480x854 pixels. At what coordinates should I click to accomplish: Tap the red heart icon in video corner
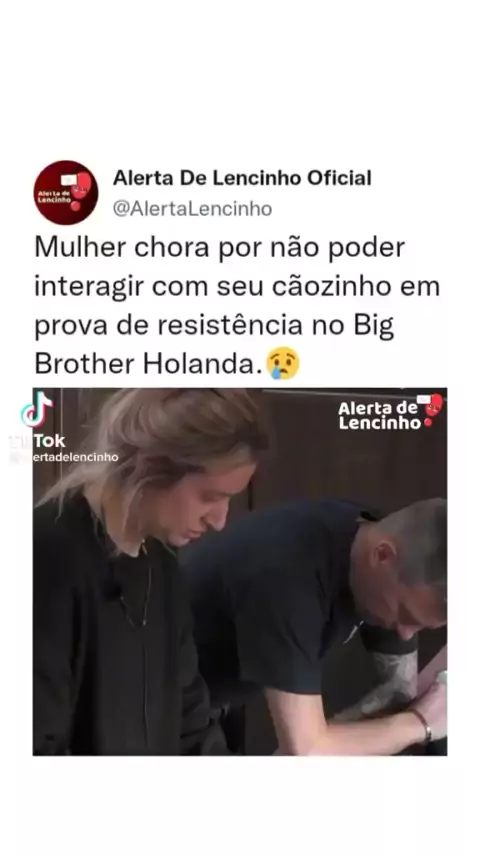pos(434,404)
